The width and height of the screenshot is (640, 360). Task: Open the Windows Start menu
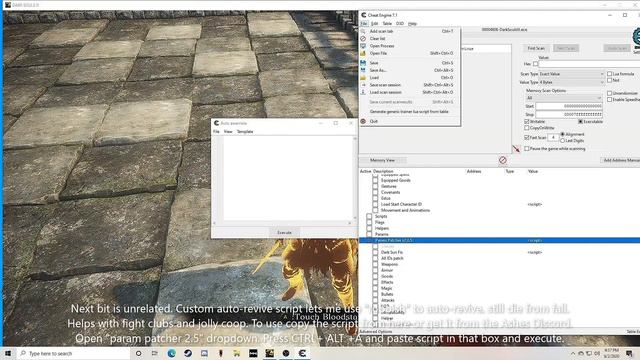[x=8, y=353]
